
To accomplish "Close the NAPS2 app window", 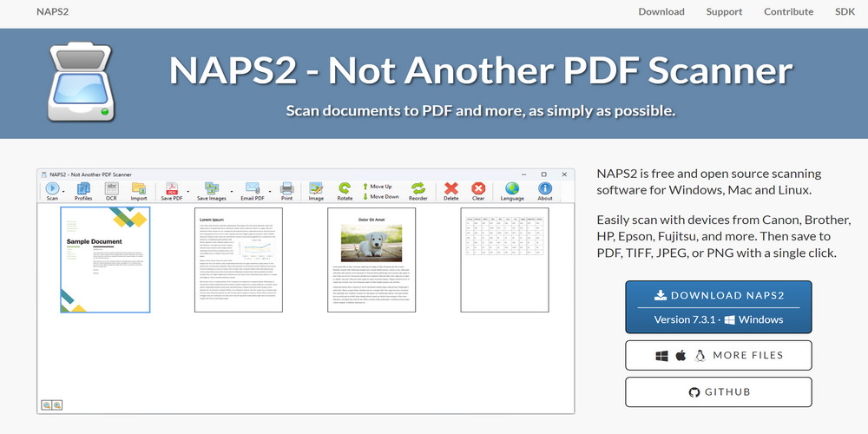I will pos(564,174).
